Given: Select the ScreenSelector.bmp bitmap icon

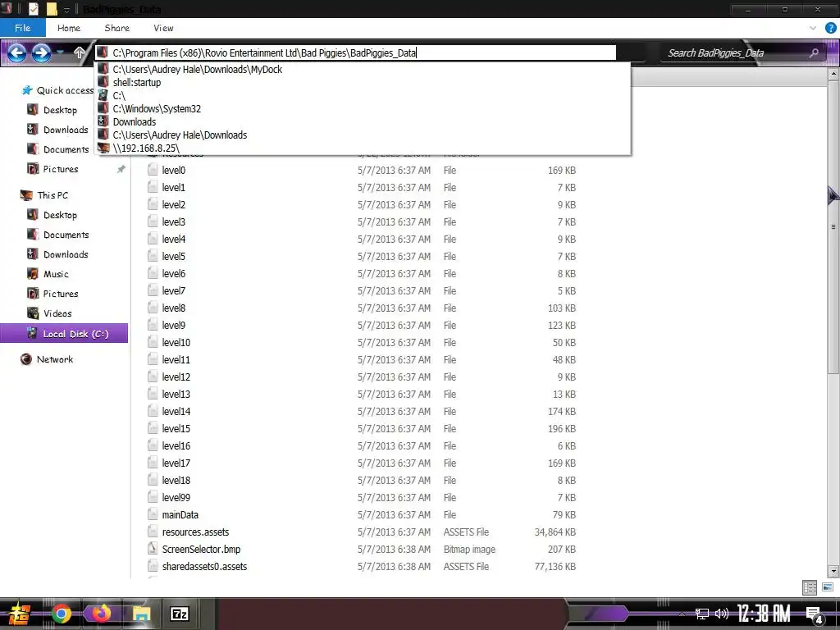Looking at the screenshot, I should (x=153, y=549).
